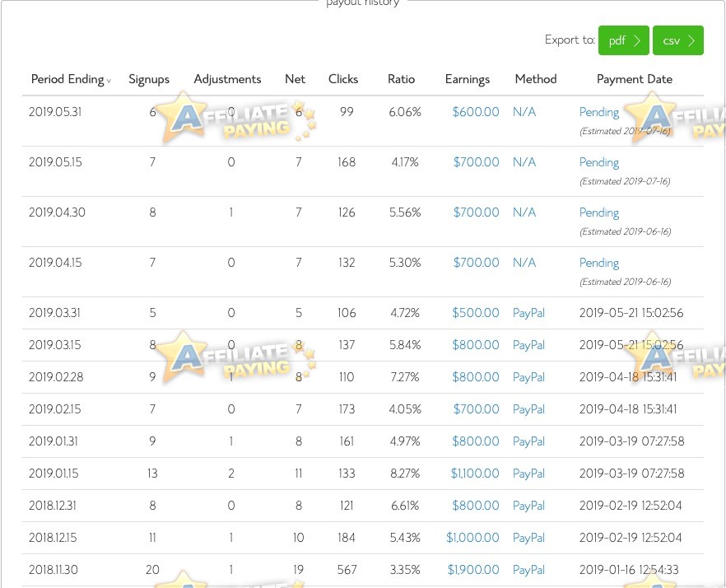Click N/A method for 2019.05.31
This screenshot has width=726, height=588.
[524, 112]
